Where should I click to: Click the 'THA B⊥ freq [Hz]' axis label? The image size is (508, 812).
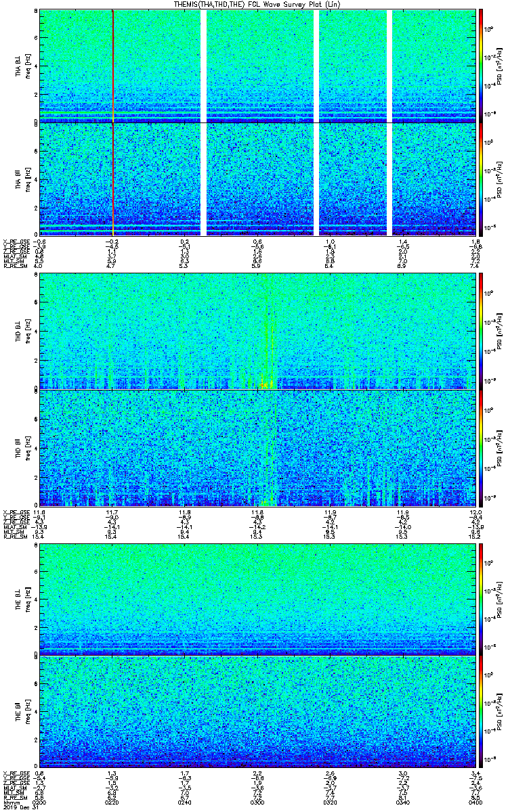[22, 66]
